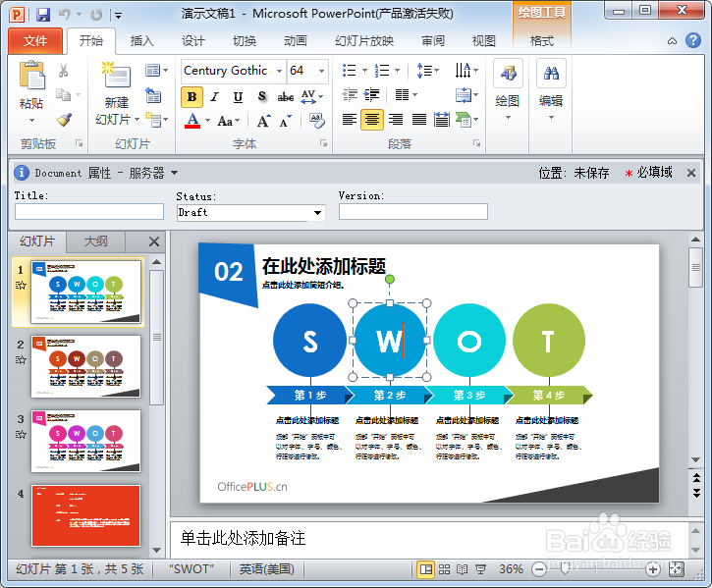Fit slide to current window icon
The width and height of the screenshot is (712, 588).
(x=676, y=569)
